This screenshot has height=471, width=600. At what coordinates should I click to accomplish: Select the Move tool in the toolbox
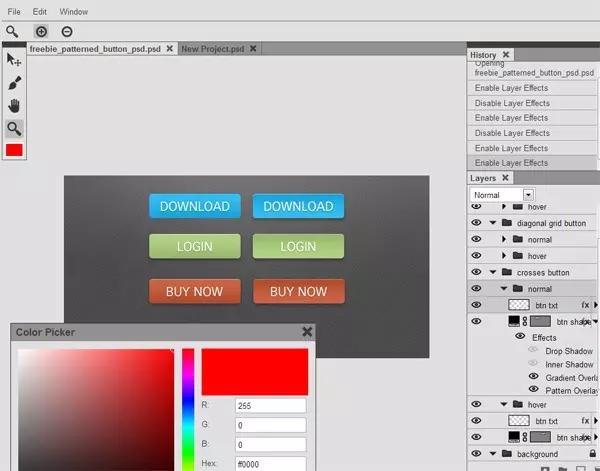coord(14,60)
